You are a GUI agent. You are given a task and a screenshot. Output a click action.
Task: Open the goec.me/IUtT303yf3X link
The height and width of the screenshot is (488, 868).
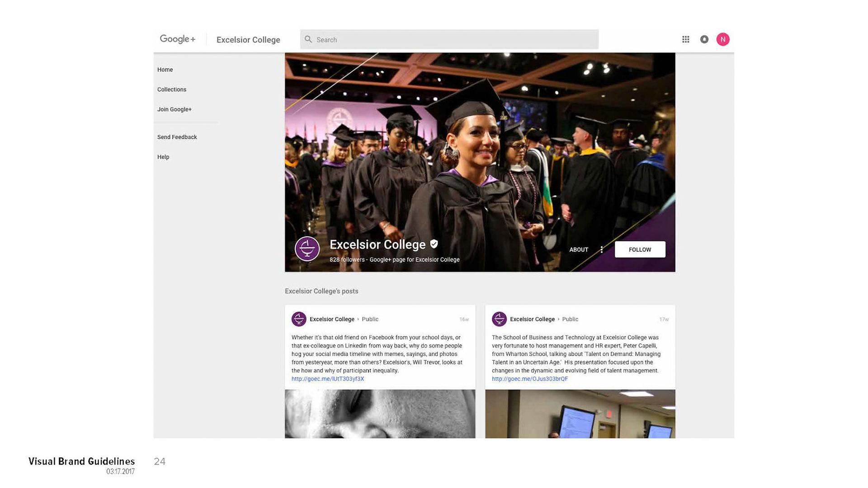tap(327, 379)
